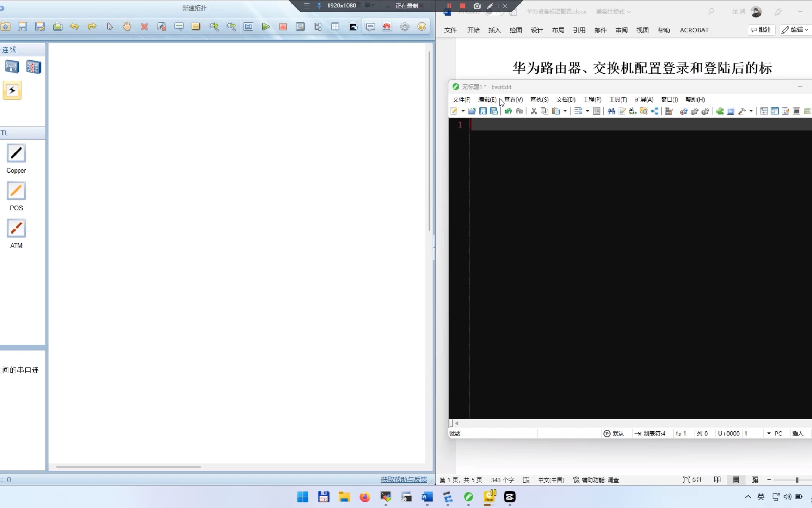Switch to Word's 布局 ribbon tab
Viewport: 812px width, 508px height.
558,30
